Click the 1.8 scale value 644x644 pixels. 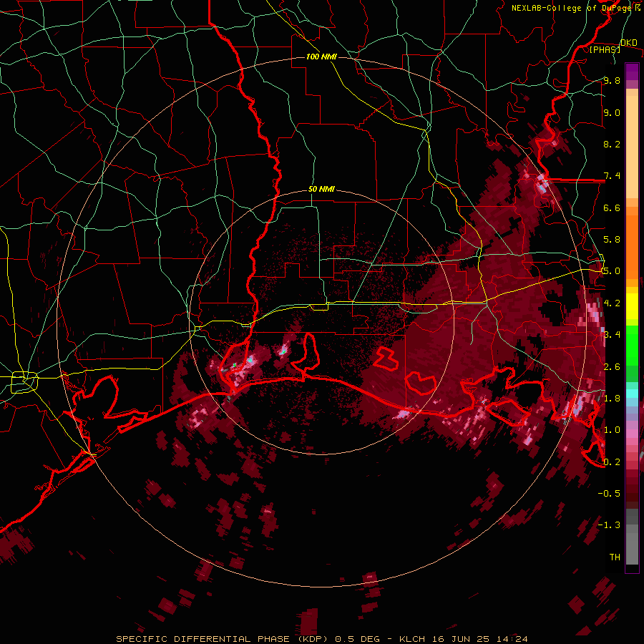coord(612,399)
